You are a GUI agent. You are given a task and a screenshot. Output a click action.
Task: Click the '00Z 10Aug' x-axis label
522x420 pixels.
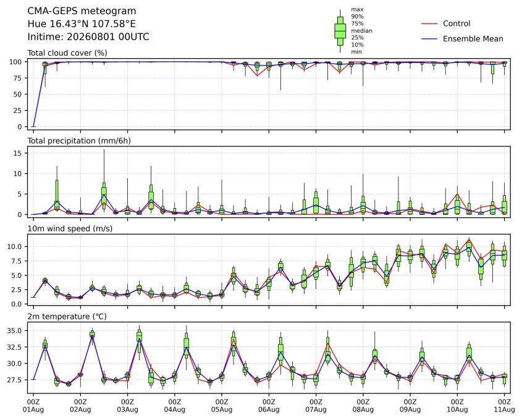[457, 406]
